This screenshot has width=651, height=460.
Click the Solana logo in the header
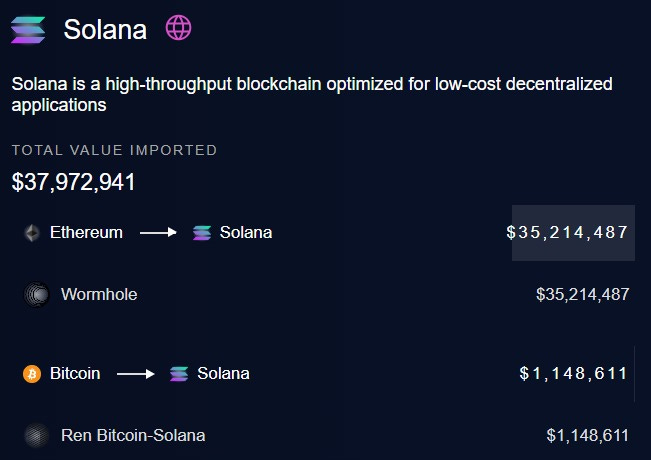[x=28, y=30]
